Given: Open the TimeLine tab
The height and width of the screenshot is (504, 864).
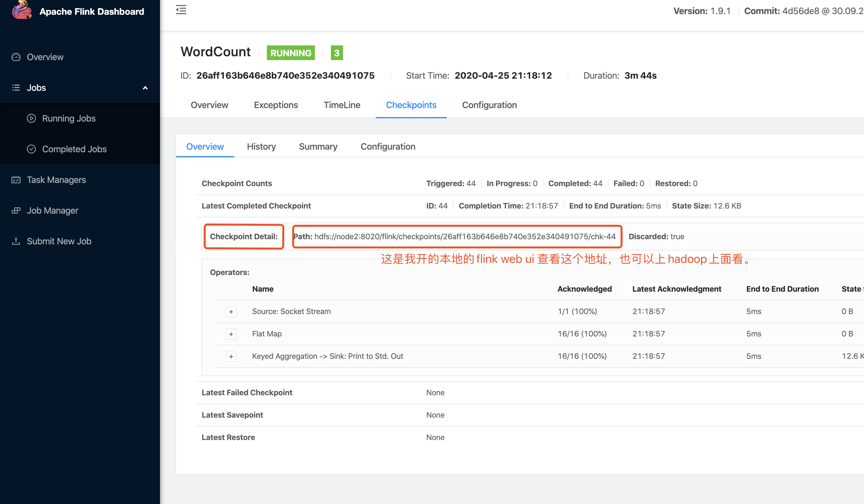Looking at the screenshot, I should click(341, 105).
